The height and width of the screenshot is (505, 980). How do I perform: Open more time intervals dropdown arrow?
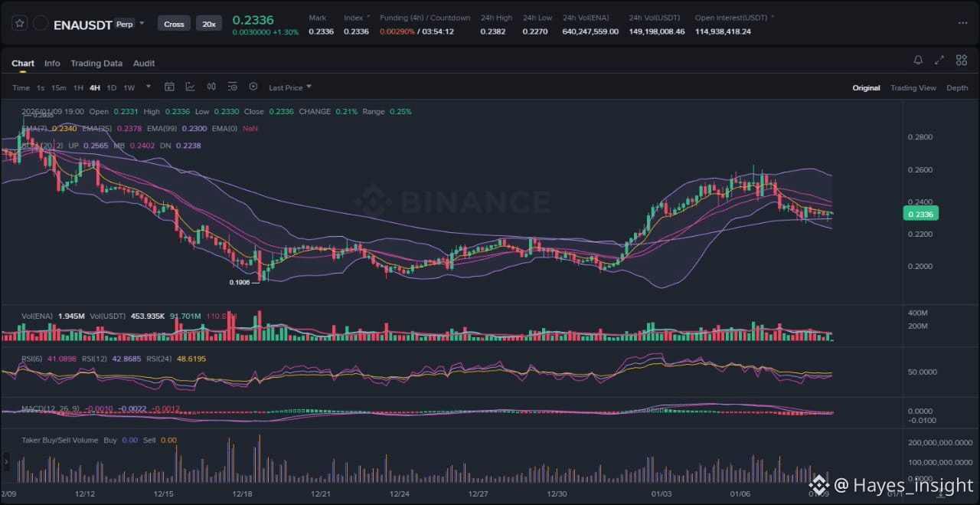coord(149,87)
